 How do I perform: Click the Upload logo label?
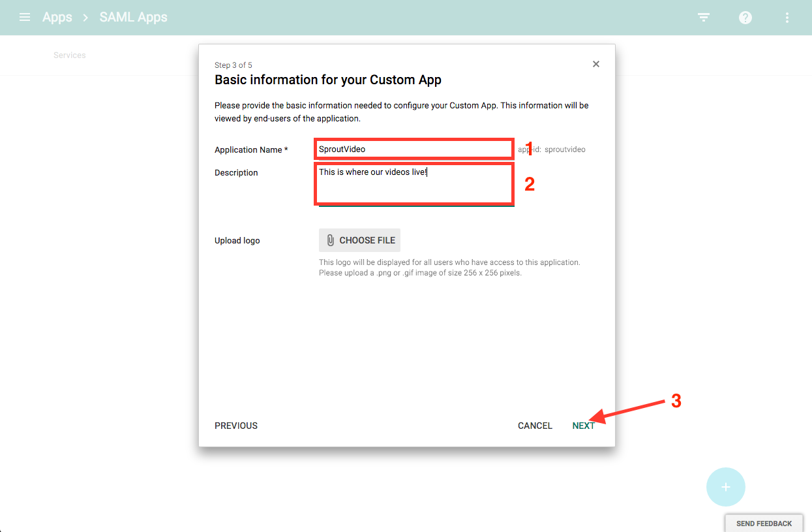(237, 241)
